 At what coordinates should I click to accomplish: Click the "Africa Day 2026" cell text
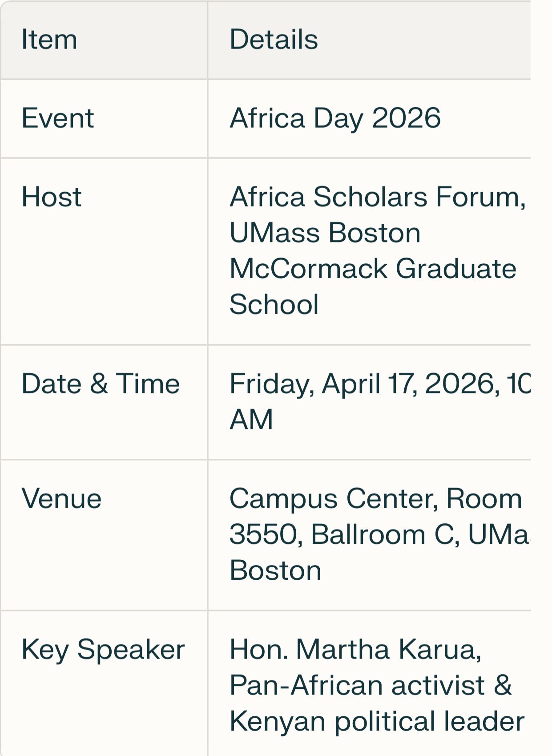point(335,118)
